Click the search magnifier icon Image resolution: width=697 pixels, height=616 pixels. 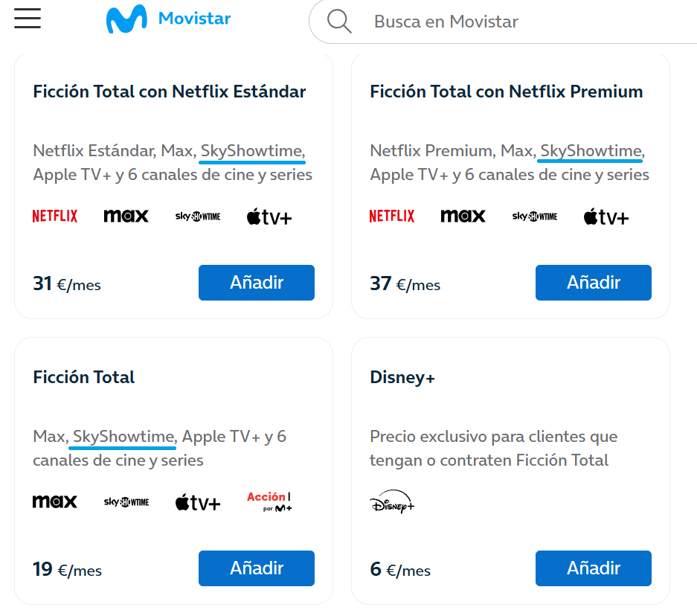point(339,22)
